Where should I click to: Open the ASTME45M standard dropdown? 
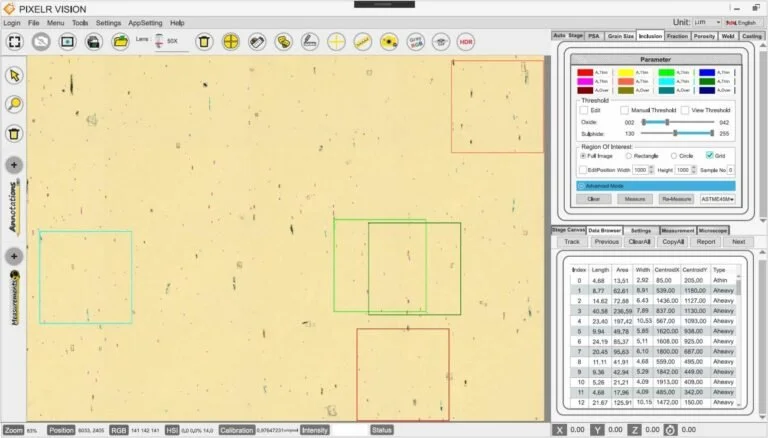tap(718, 199)
